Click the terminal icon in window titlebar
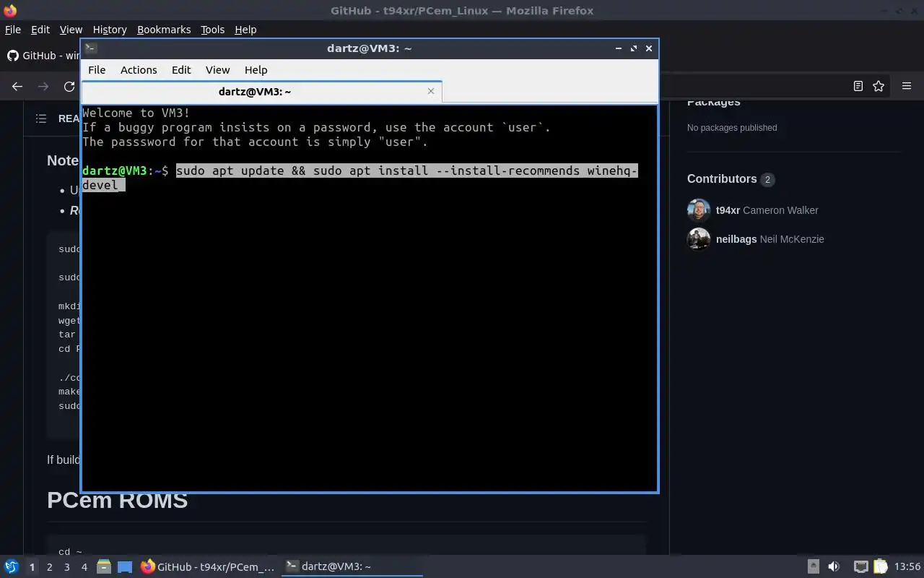924x578 pixels. tap(90, 48)
